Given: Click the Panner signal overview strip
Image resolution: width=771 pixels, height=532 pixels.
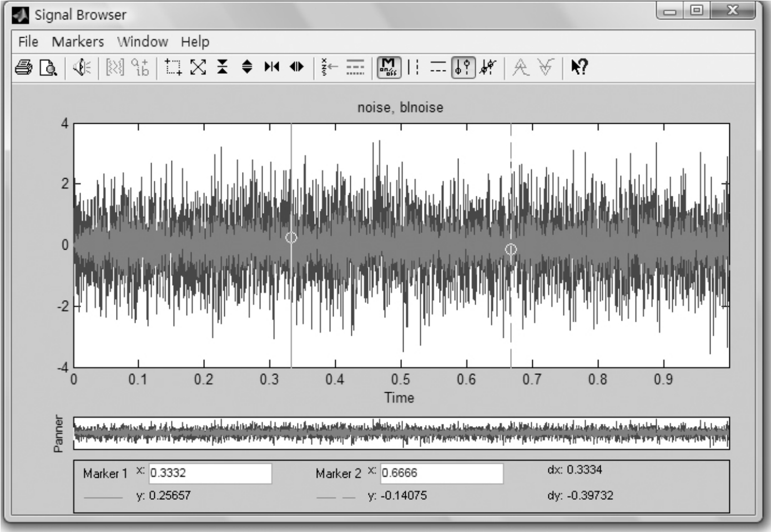Looking at the screenshot, I should click(x=401, y=433).
